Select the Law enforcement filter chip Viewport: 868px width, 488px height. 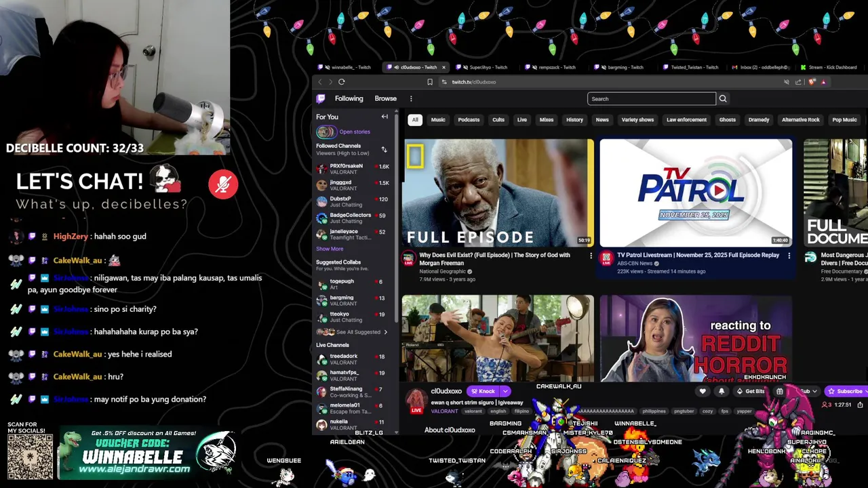pyautogui.click(x=686, y=120)
